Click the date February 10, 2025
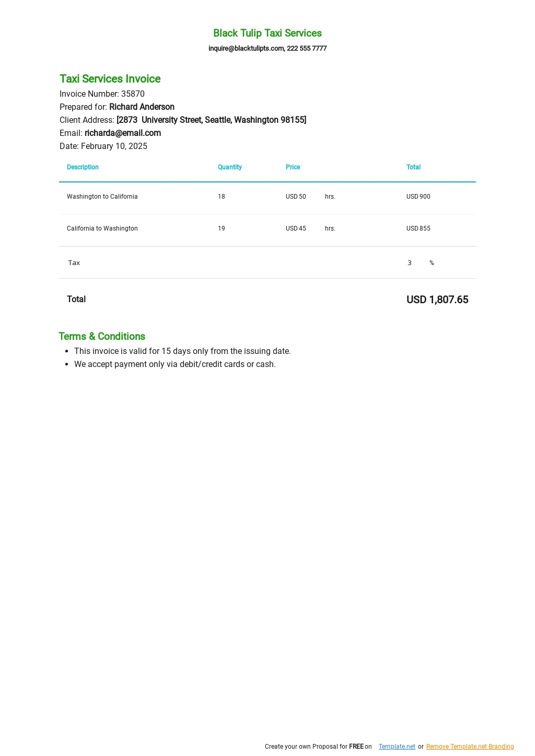The height and width of the screenshot is (756, 535). click(x=114, y=146)
